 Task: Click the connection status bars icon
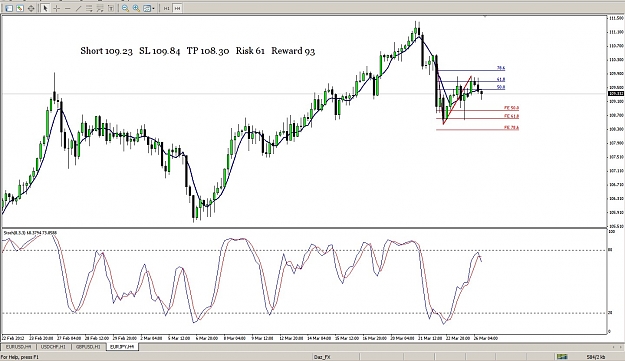pos(562,357)
